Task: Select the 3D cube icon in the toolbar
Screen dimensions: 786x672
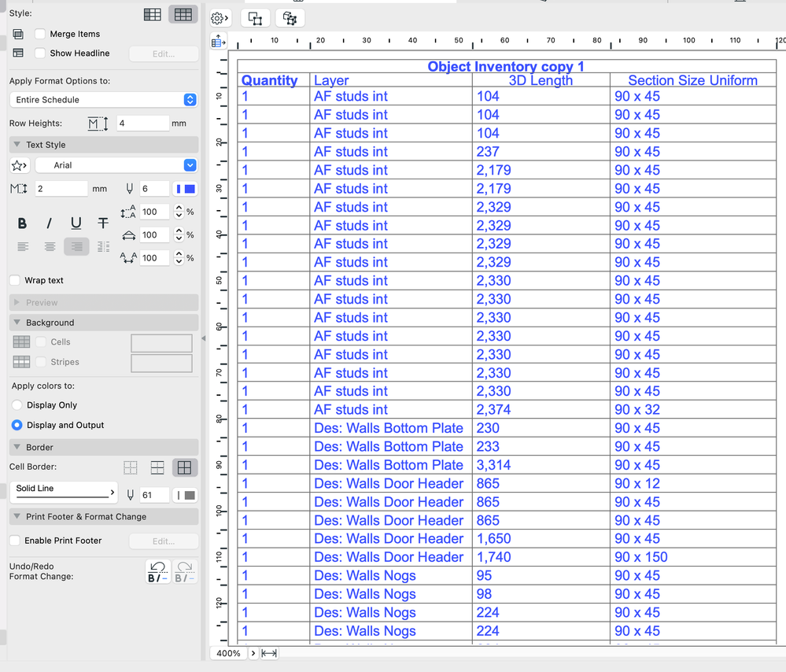Action: 290,17
